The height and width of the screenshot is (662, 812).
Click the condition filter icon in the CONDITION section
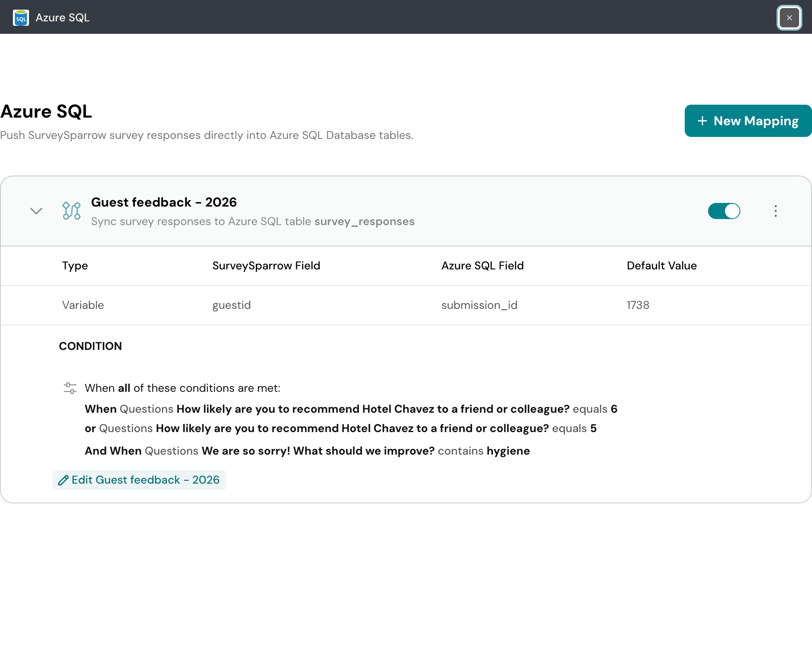(70, 388)
